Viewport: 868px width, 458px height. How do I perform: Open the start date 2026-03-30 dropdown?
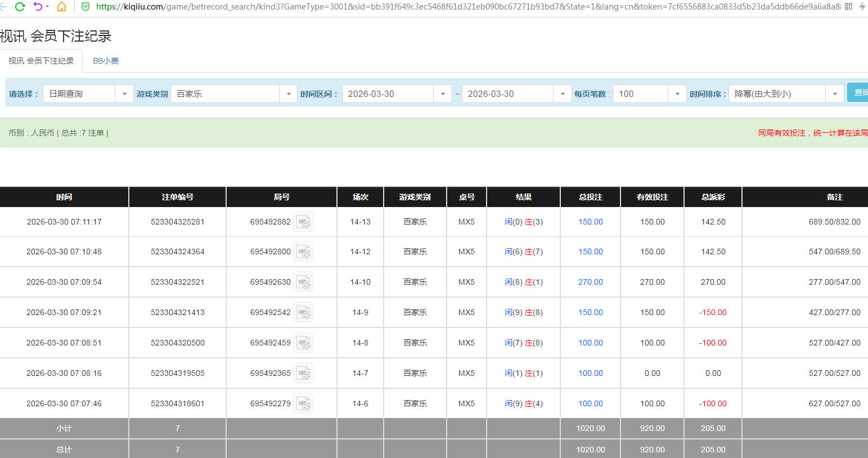click(443, 94)
